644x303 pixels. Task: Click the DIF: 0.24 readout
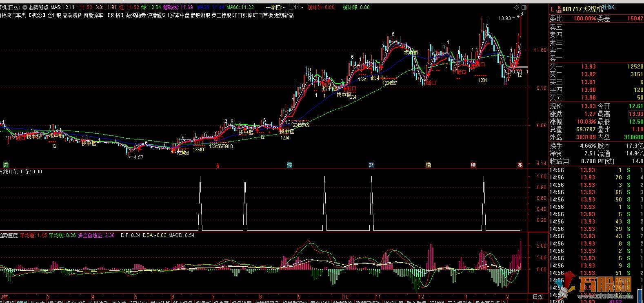point(131,235)
